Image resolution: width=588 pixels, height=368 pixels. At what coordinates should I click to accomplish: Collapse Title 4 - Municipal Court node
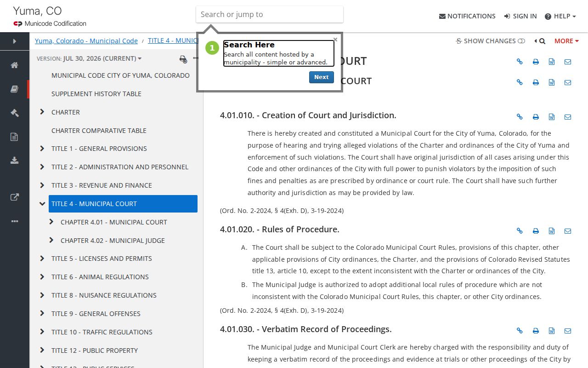(42, 203)
